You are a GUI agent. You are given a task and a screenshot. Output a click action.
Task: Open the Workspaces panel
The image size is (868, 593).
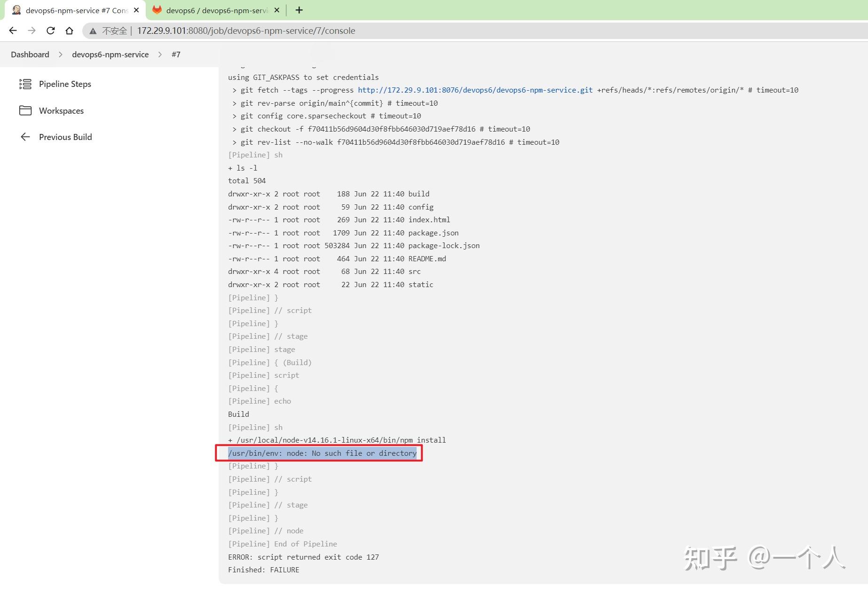[x=61, y=110]
